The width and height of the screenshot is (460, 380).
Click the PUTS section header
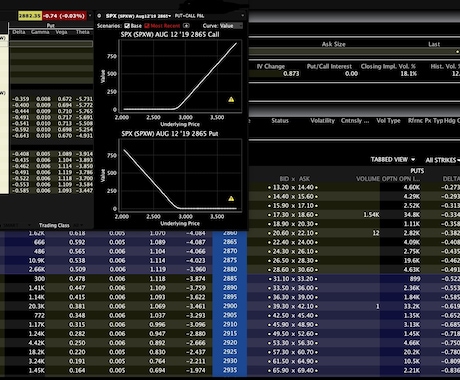417,171
